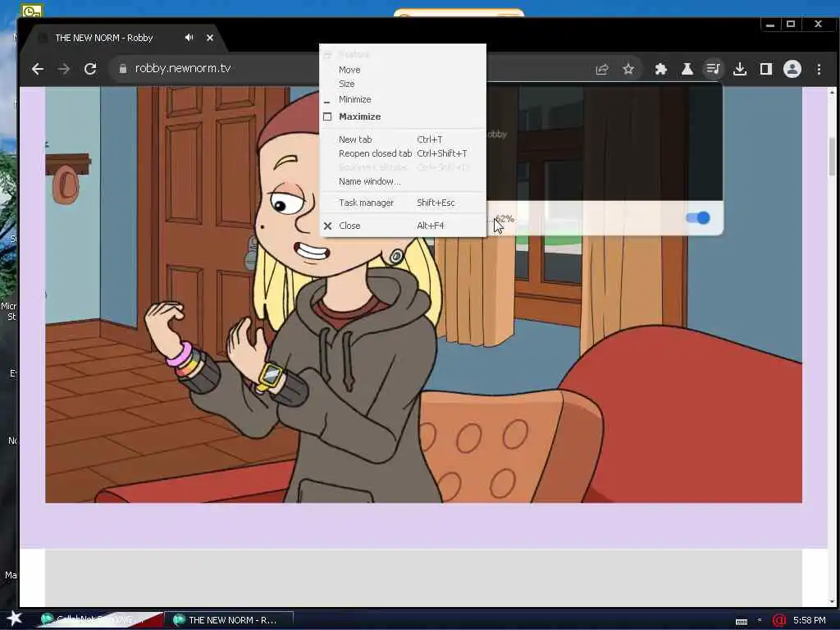Viewport: 840px width, 630px height.
Task: Click the keyboard icon in system tray
Action: point(742,622)
